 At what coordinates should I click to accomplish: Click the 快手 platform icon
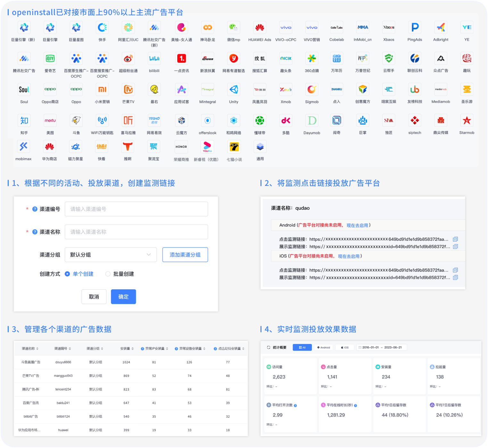click(x=102, y=28)
